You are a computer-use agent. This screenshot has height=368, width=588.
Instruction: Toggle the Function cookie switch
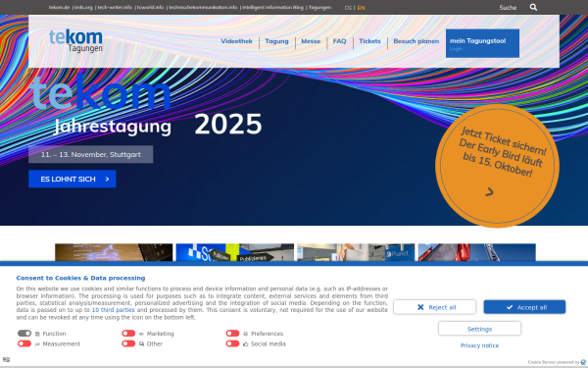pos(24,334)
